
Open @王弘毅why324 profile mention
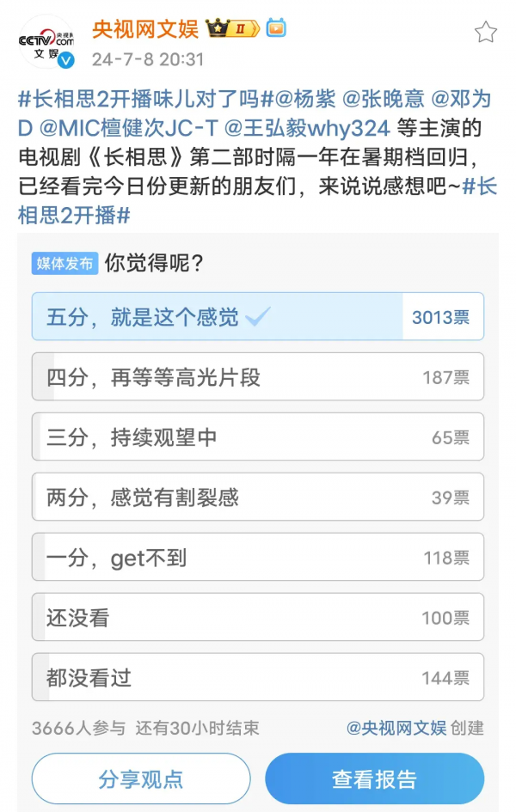tap(307, 128)
